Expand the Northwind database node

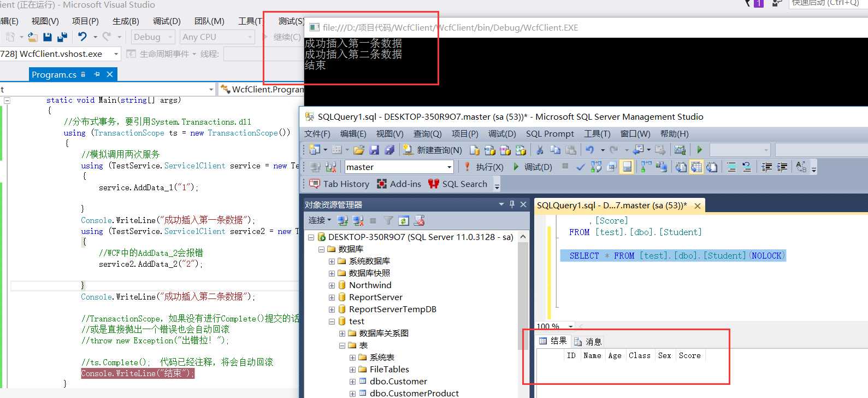332,285
